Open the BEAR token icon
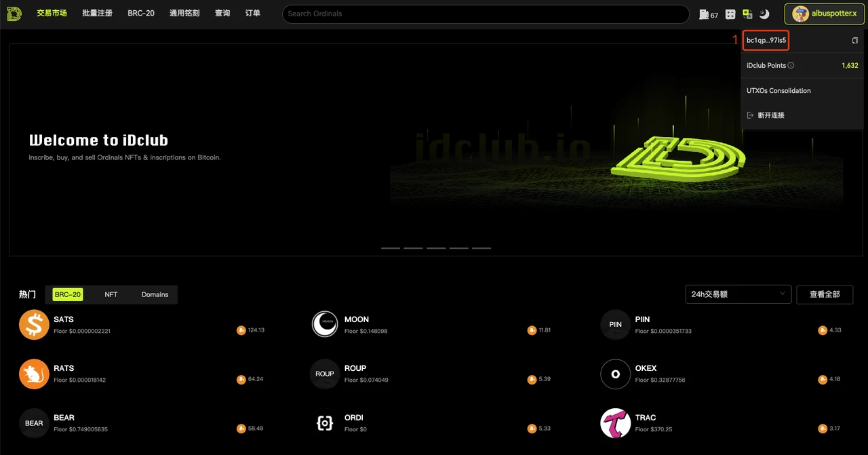 point(34,423)
